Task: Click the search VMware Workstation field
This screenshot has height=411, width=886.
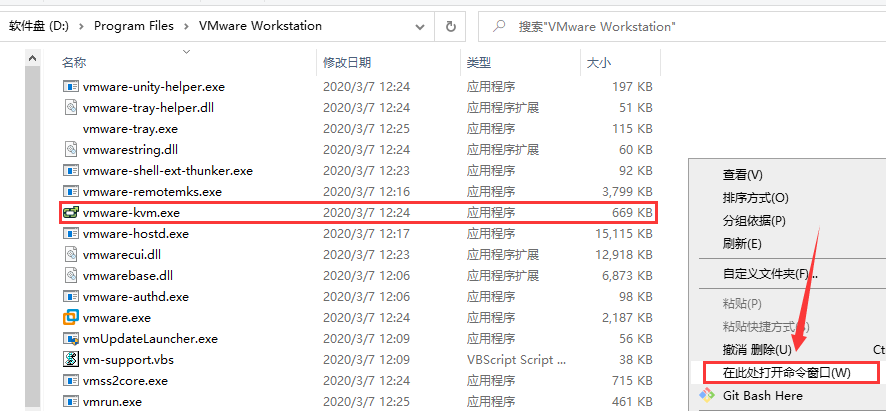Action: [x=681, y=26]
